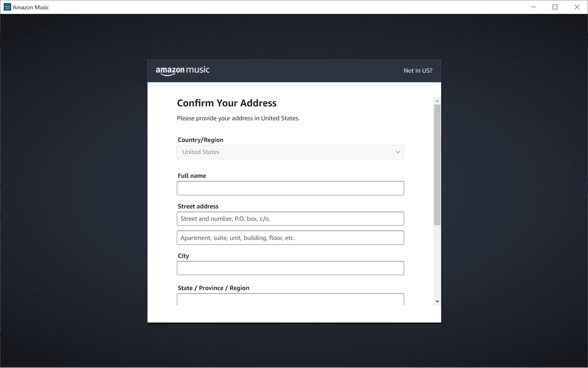Click into the City input box
This screenshot has width=588, height=368.
click(x=290, y=268)
